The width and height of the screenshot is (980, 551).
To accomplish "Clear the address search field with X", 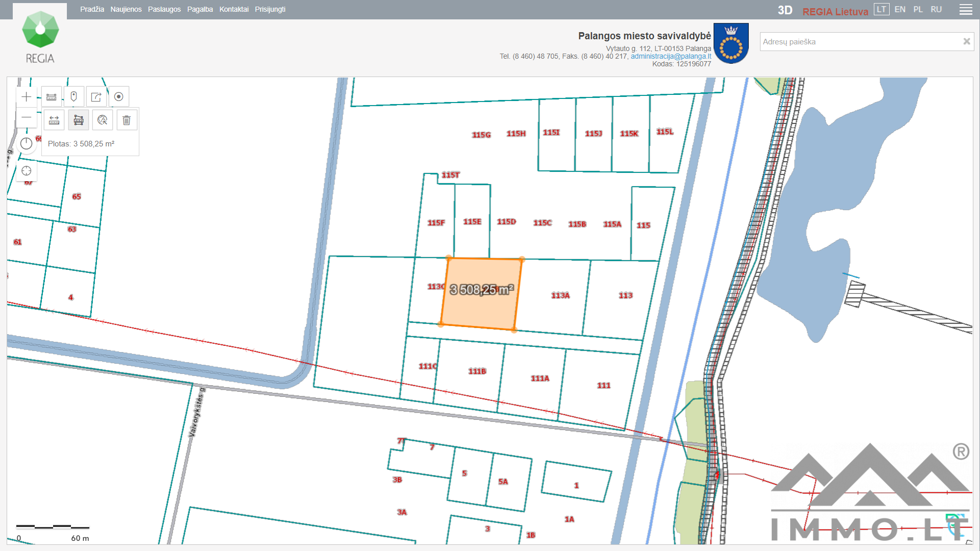I will coord(966,42).
